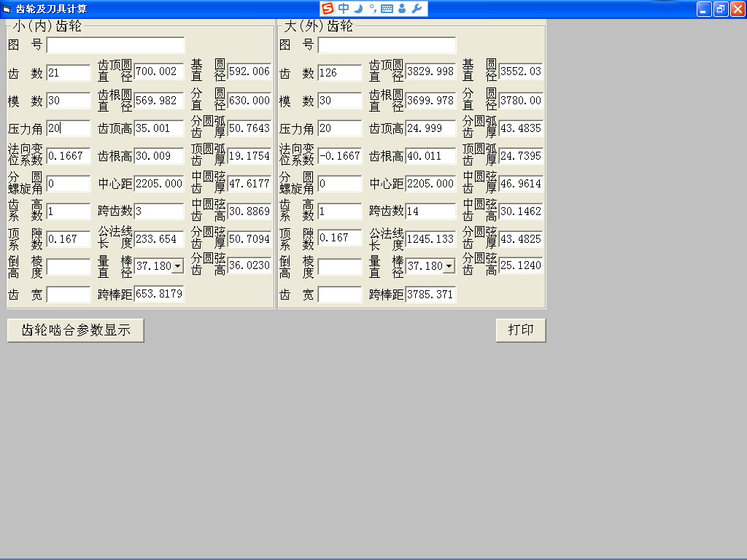Edit large gear 法向变位系数 value -0.1667

(340, 156)
